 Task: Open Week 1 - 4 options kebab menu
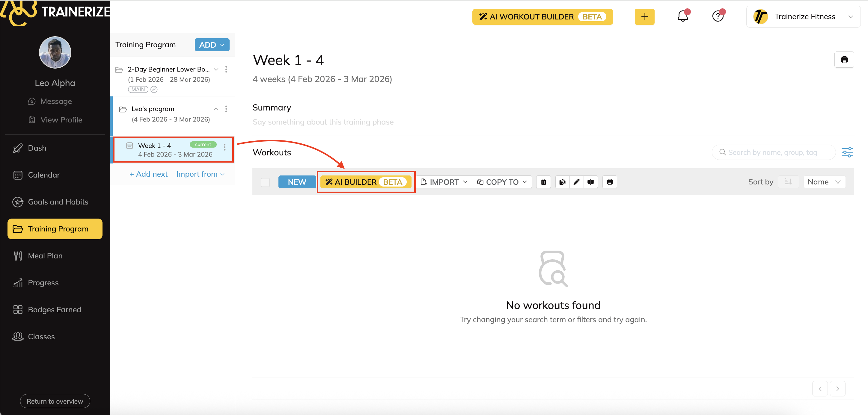click(x=225, y=147)
